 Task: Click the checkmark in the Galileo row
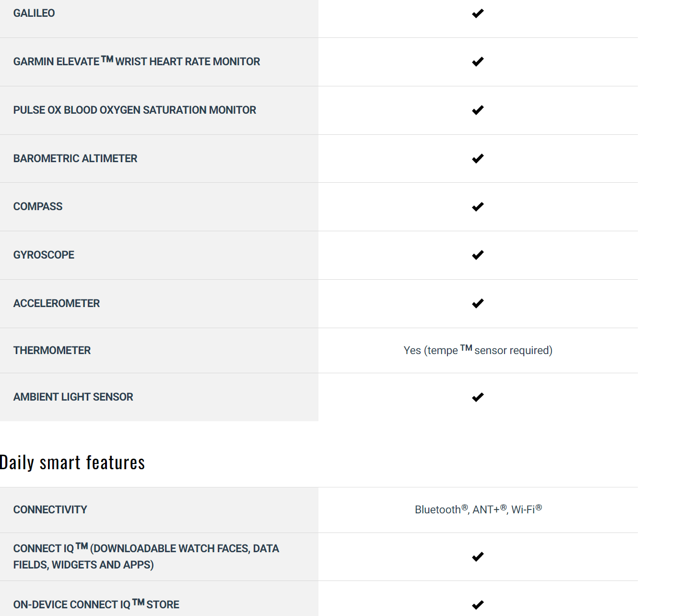478,13
